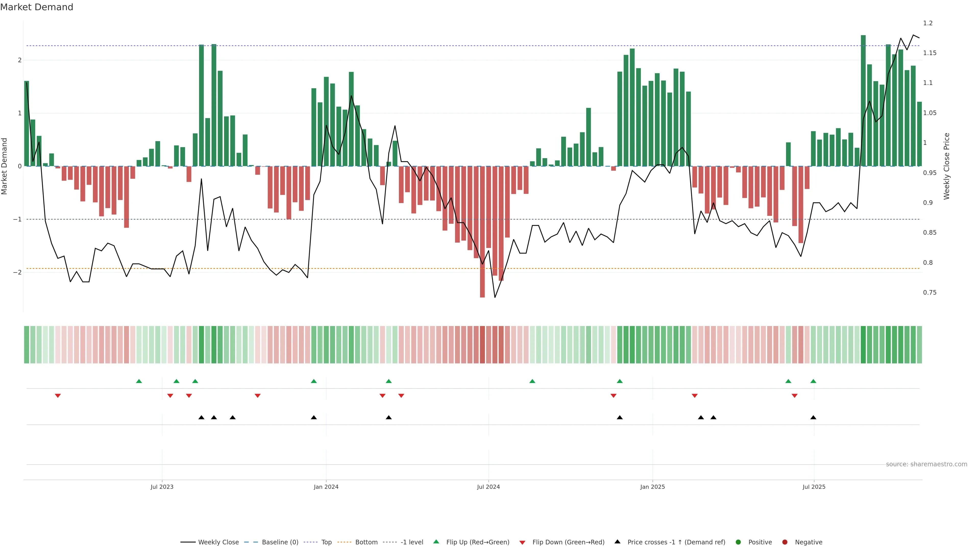Click the red Flip Down triangle legend icon

522,542
